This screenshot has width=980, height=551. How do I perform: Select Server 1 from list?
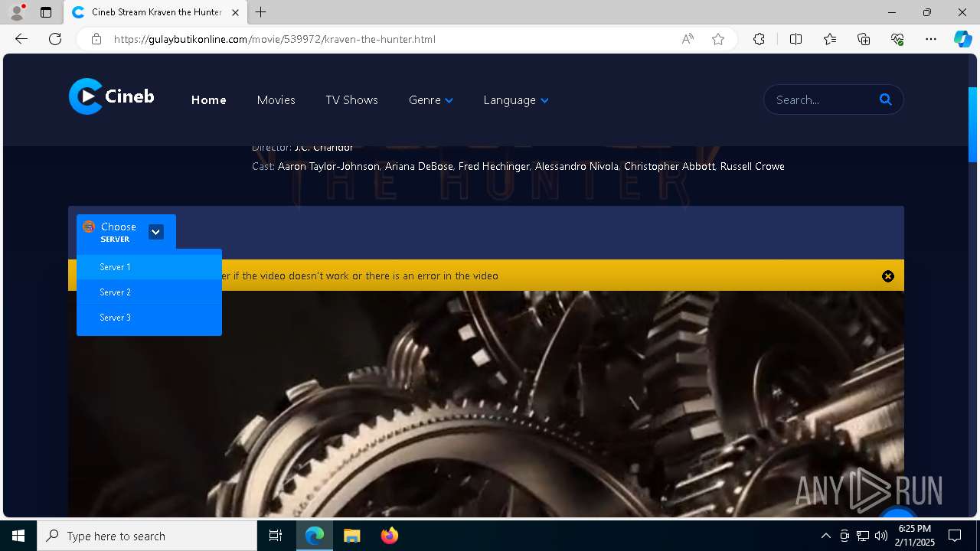[x=149, y=267]
